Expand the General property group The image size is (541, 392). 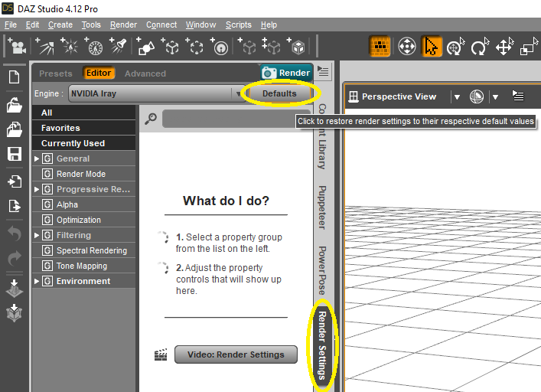(x=37, y=158)
